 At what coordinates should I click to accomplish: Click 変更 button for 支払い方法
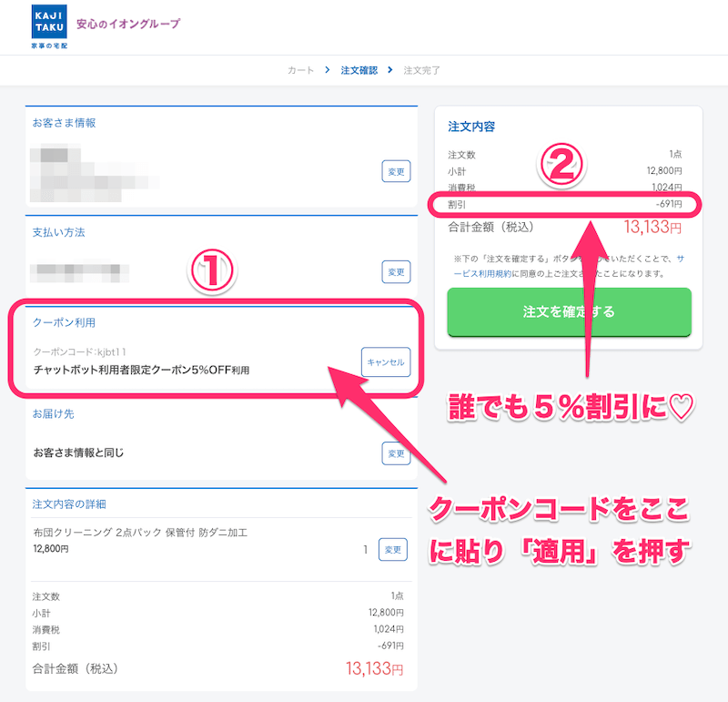[396, 272]
